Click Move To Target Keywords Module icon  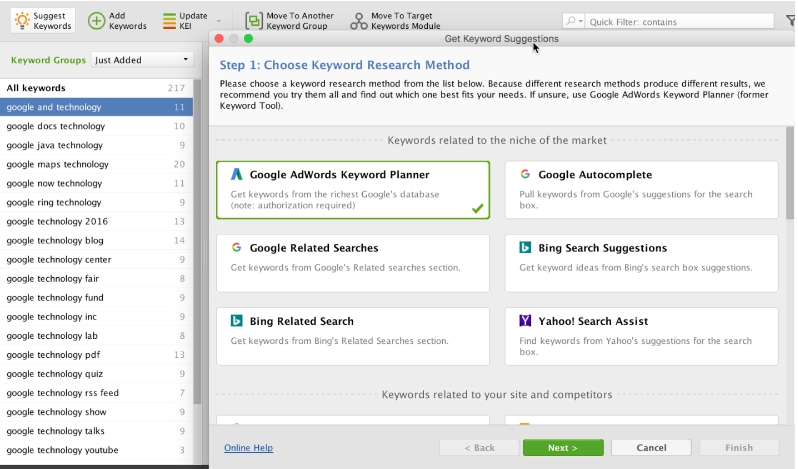pyautogui.click(x=358, y=21)
